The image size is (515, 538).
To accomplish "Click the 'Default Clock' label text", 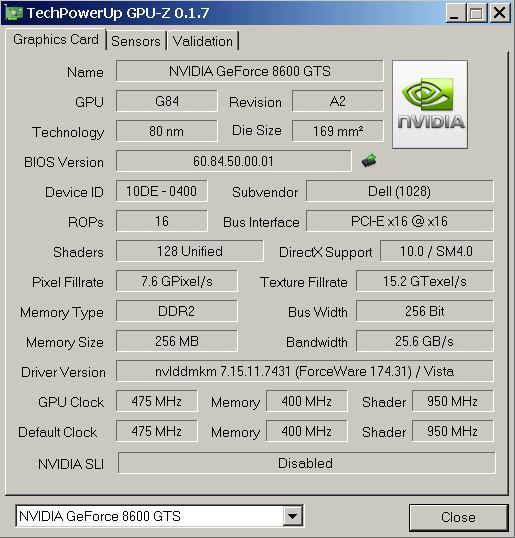I will point(58,432).
